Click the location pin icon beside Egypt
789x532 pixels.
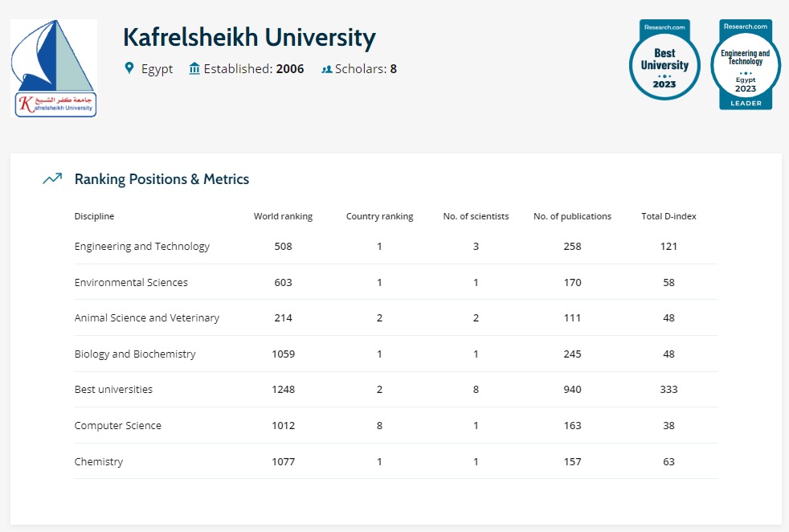(129, 69)
